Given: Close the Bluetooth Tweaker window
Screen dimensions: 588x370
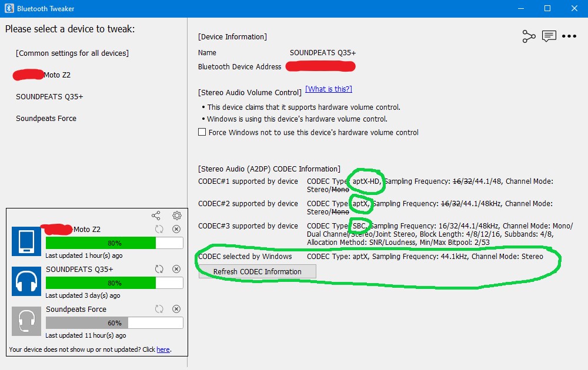Looking at the screenshot, I should 574,8.
